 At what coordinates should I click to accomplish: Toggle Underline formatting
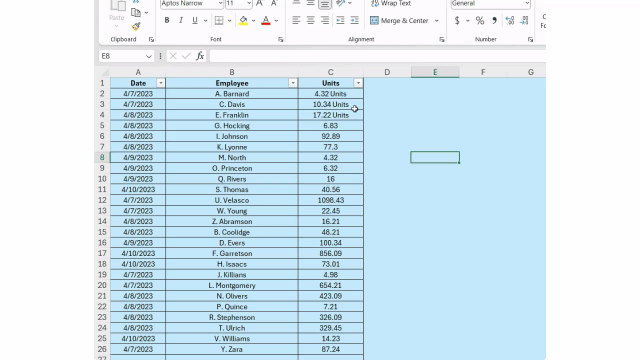point(195,20)
